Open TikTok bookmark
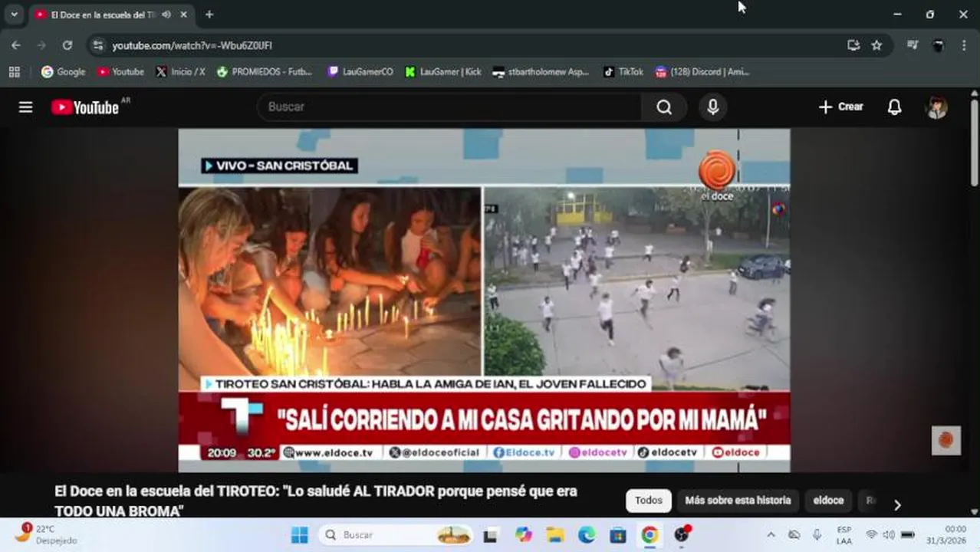 click(623, 71)
